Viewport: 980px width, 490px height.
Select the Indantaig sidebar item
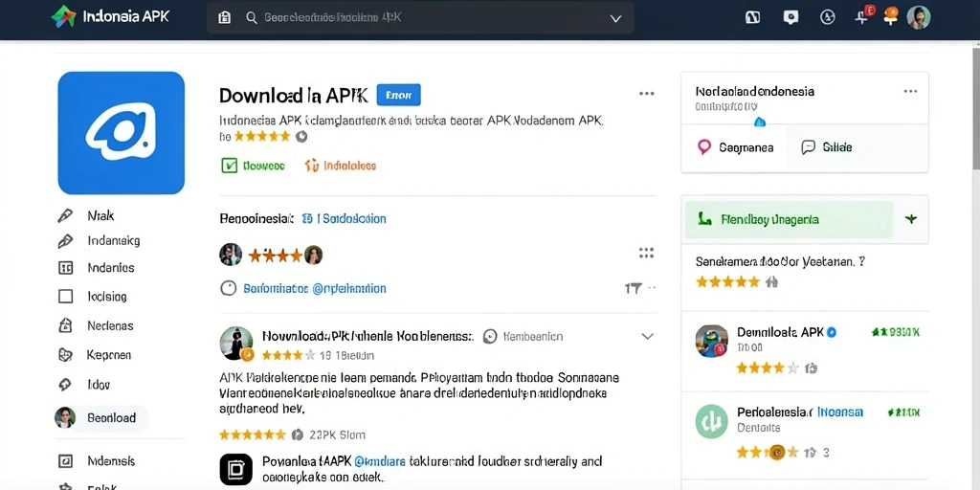[99, 240]
